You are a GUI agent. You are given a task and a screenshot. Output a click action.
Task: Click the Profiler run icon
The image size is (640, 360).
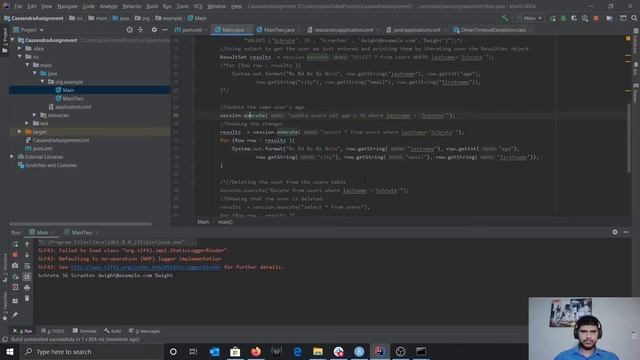point(585,18)
